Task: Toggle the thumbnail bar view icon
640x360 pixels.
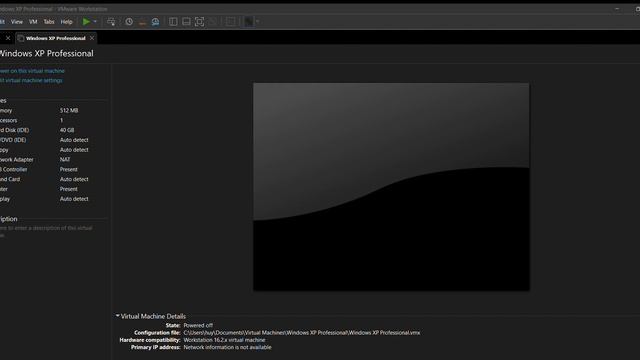Action: (186, 22)
